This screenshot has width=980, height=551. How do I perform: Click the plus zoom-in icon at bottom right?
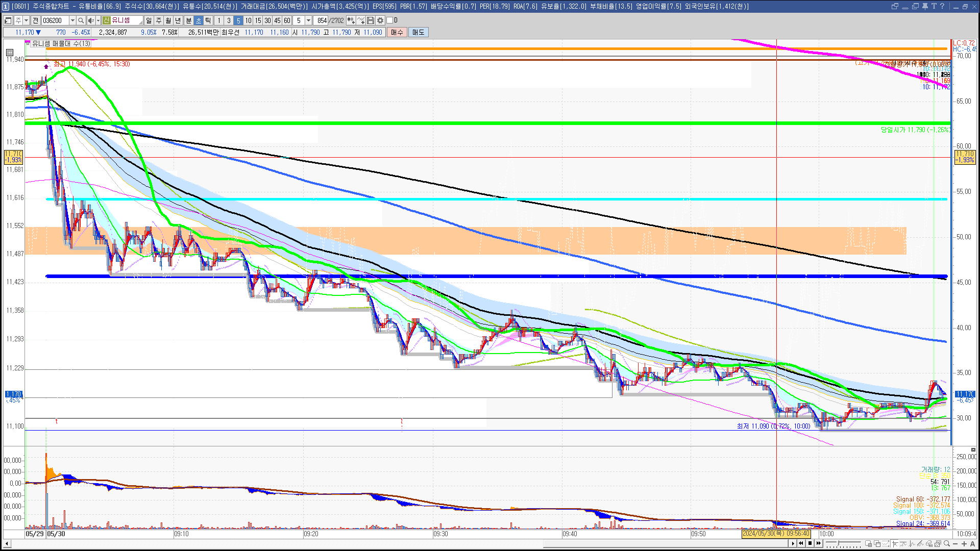(964, 544)
